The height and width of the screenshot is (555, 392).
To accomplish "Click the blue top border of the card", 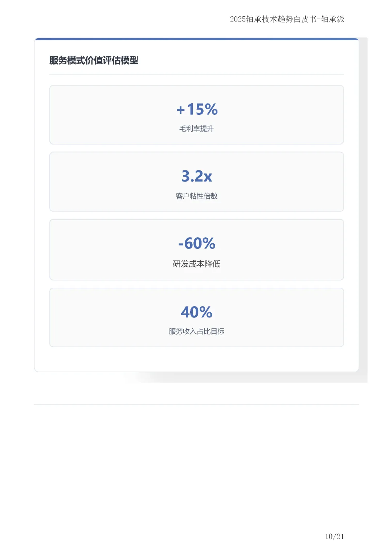I will pyautogui.click(x=196, y=39).
